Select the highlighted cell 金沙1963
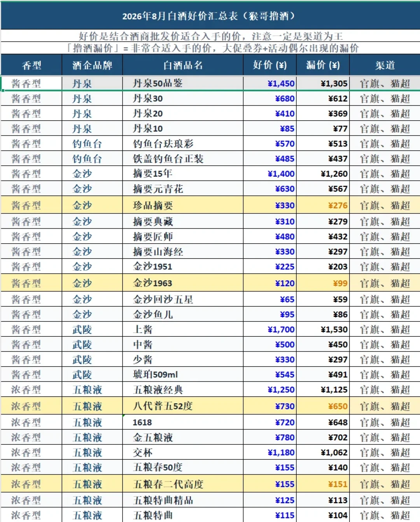The height and width of the screenshot is (522, 420). [183, 283]
